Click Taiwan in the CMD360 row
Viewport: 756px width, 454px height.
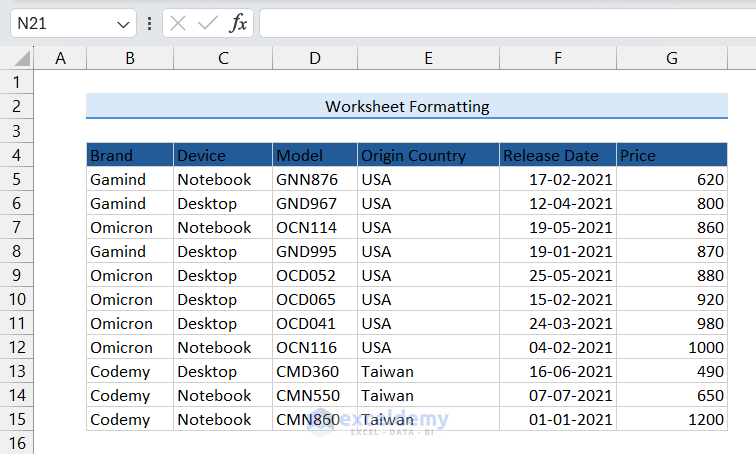[428, 371]
